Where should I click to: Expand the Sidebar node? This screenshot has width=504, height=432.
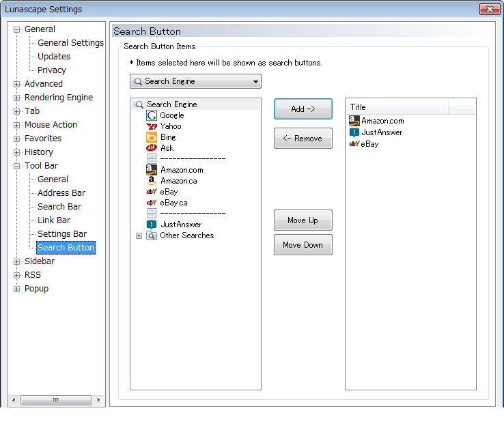pyautogui.click(x=16, y=261)
